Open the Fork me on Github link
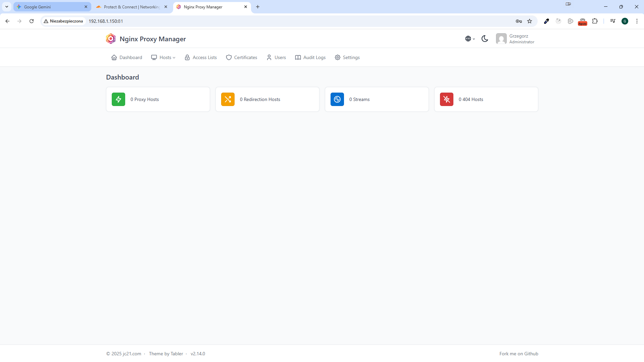 (x=519, y=354)
